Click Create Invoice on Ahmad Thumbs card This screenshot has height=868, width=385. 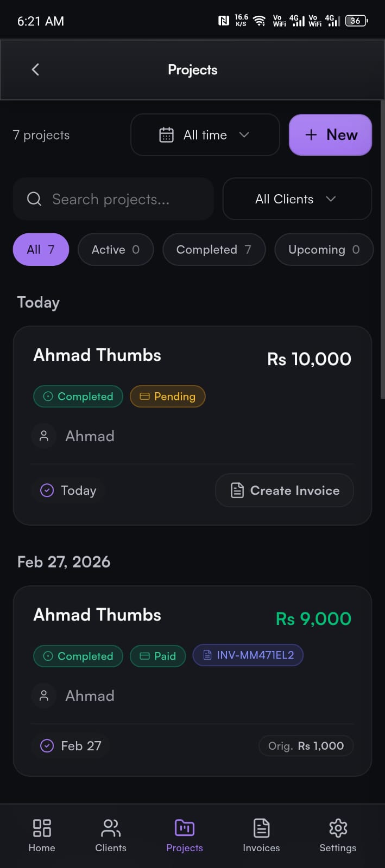285,490
